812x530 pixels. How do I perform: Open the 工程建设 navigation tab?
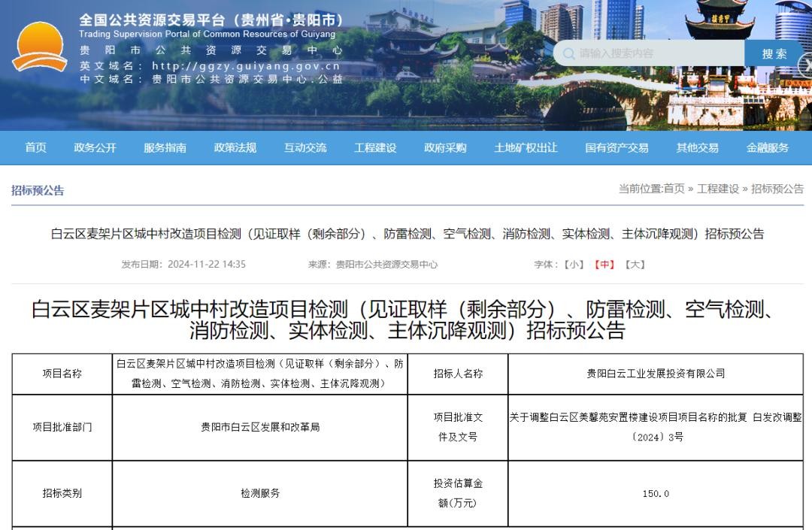(x=375, y=148)
